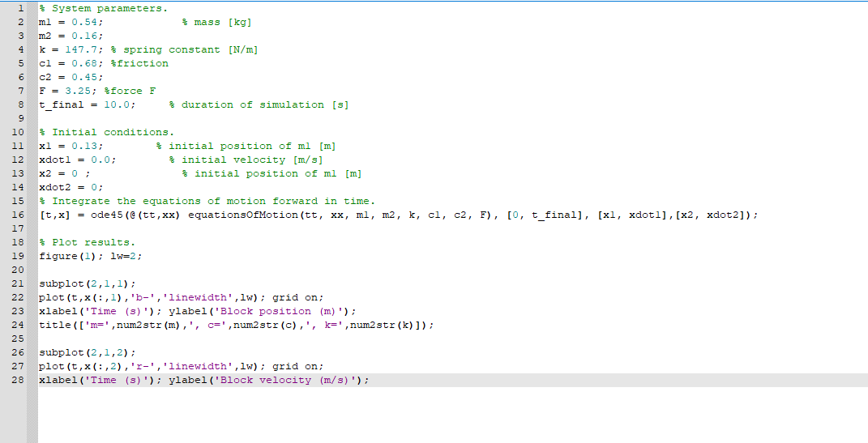The width and height of the screenshot is (868, 443).
Task: Click 'subplot(2,1,1);' line
Action: pyautogui.click(x=87, y=283)
